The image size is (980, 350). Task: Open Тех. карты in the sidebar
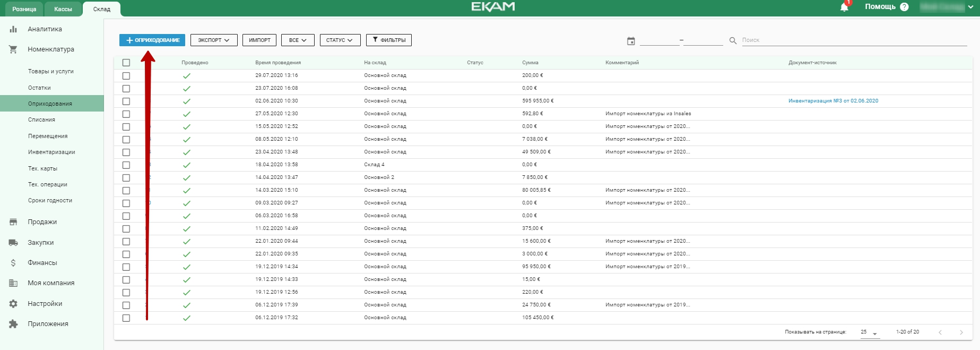pyautogui.click(x=42, y=169)
